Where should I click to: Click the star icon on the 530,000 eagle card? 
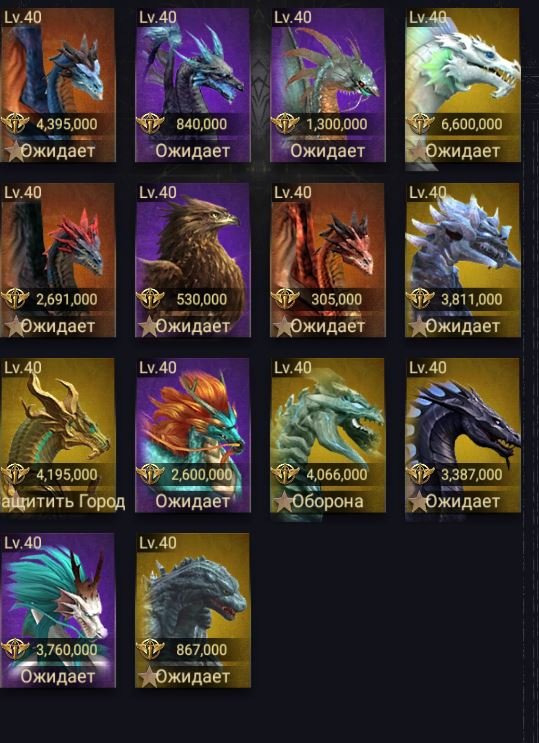click(x=147, y=326)
